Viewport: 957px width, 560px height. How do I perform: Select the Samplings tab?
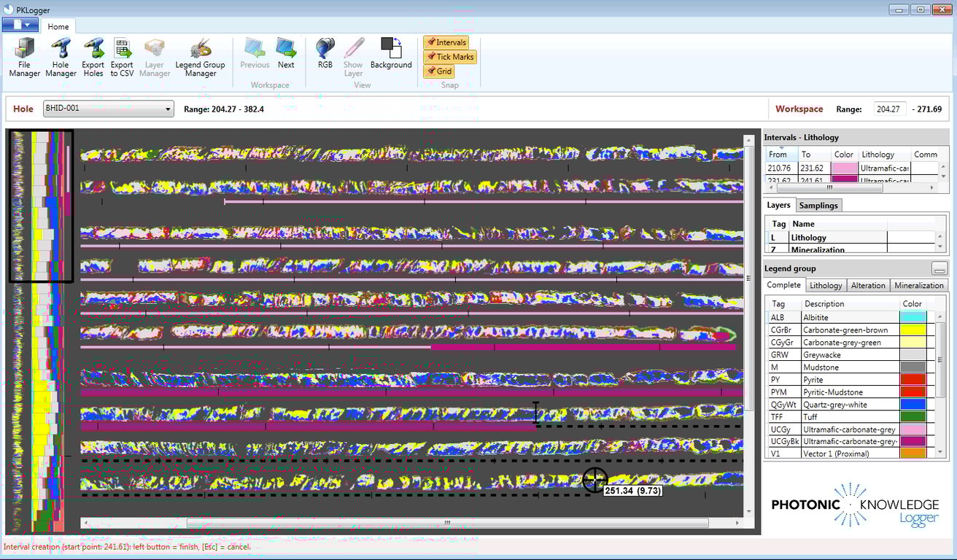[x=818, y=205]
